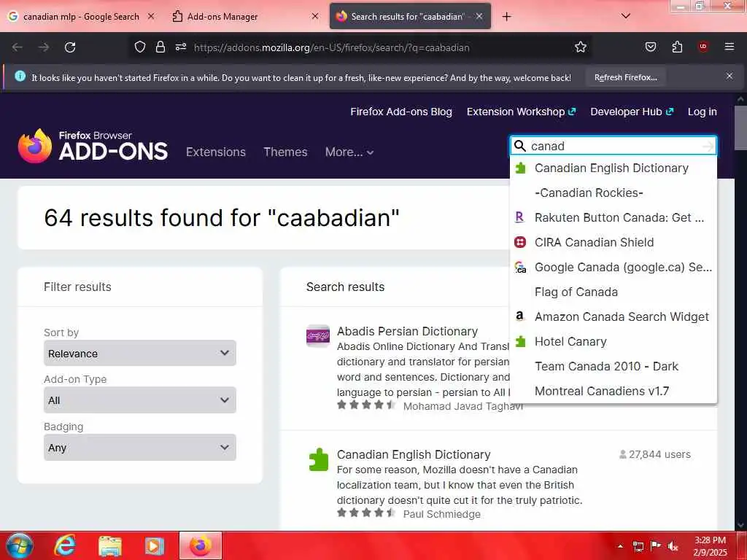Bookmark this page with the star icon
Viewport: 747px width, 560px height.
[580, 47]
